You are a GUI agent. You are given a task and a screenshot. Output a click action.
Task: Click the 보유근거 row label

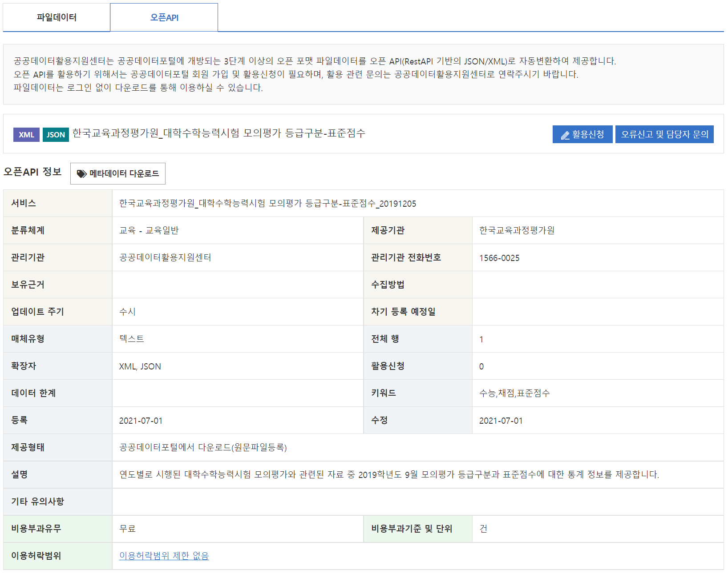point(28,285)
